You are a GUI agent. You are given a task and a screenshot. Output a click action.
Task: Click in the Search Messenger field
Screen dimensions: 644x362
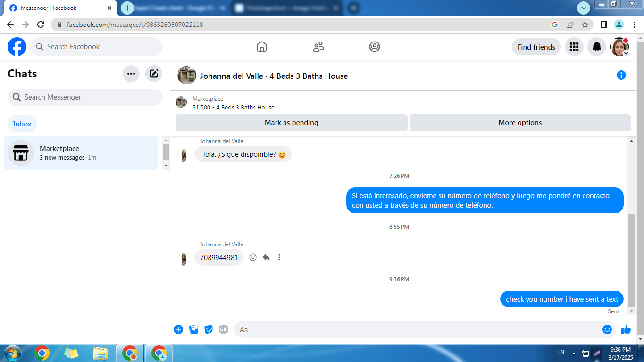coord(85,97)
